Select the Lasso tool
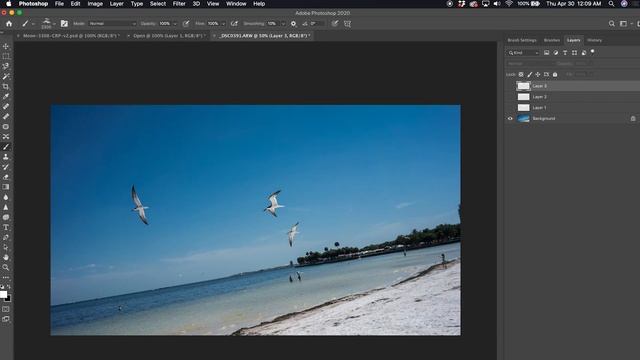Viewport: 640px width, 360px height. point(6,66)
